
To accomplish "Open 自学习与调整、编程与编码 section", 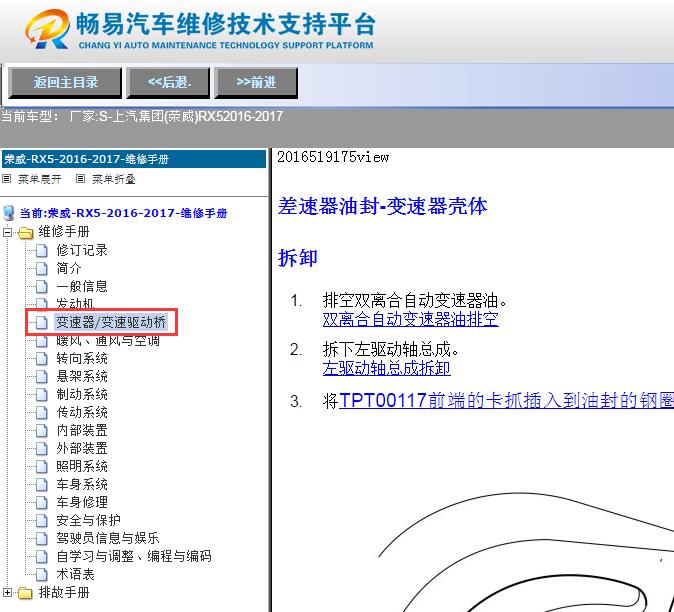I will tap(134, 556).
